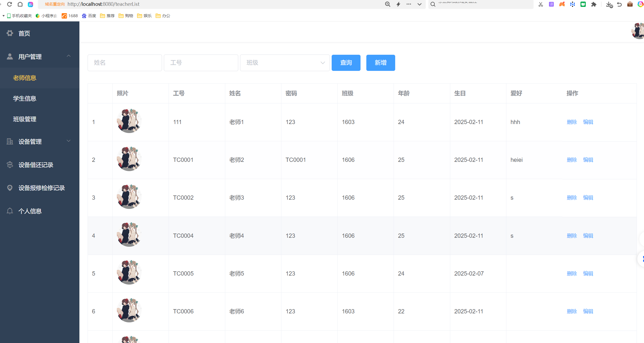Click the building icon beside 设备管理
Viewport: 644px width, 343px height.
10,141
